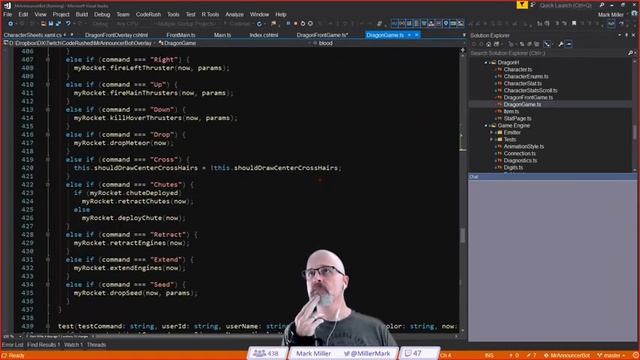Click the Visual Studio logo icon
The height and width of the screenshot is (360, 640).
[7, 6]
